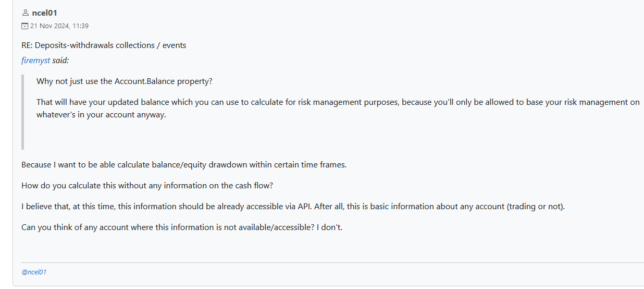This screenshot has width=644, height=289.
Task: Open the ncel01 author username at top
Action: (x=44, y=13)
